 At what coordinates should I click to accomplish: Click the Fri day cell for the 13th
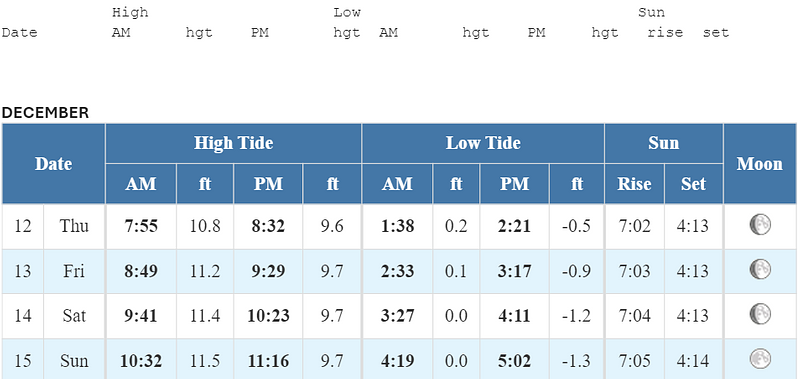74,271
